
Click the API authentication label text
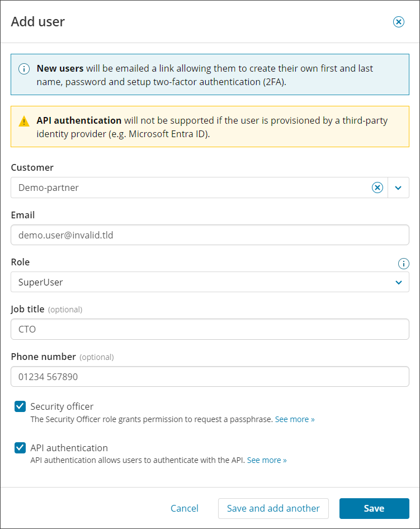(69, 448)
